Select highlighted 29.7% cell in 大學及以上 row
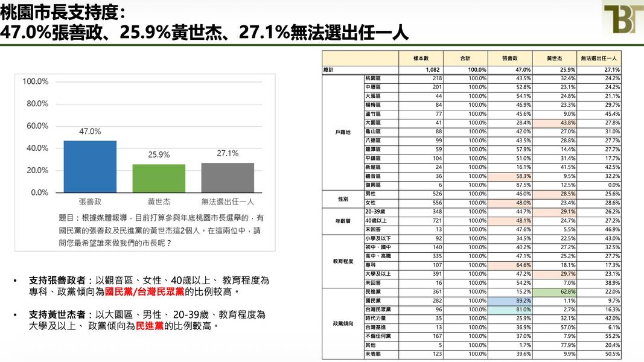This screenshot has width=644, height=362. point(555,274)
